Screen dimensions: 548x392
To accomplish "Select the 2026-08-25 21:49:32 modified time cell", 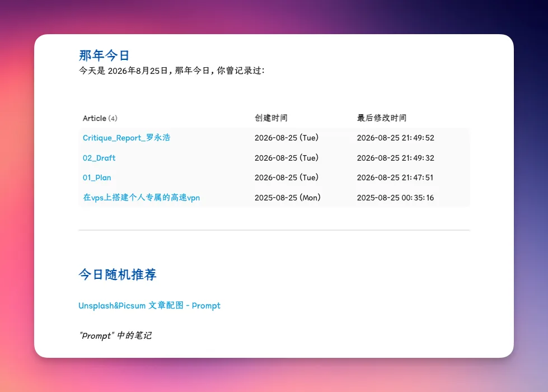I will [x=395, y=158].
